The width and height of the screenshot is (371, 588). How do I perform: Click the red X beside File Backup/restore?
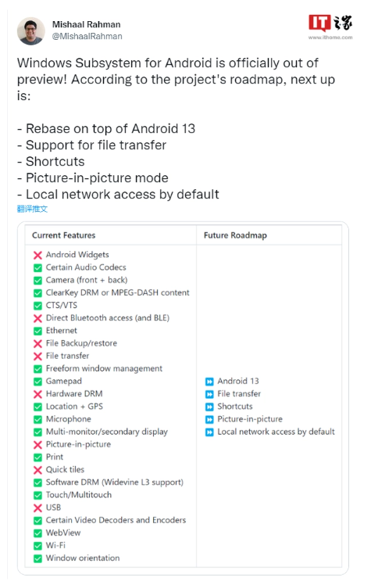tap(37, 343)
